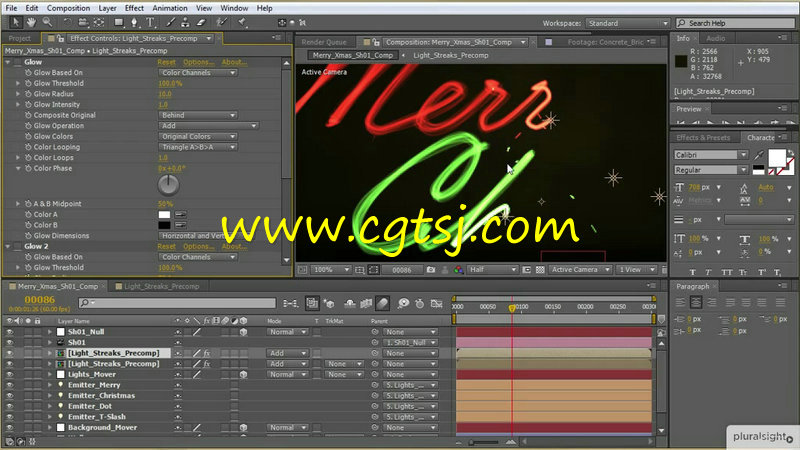
Task: Select the Roto Brush tool
Action: (x=221, y=22)
